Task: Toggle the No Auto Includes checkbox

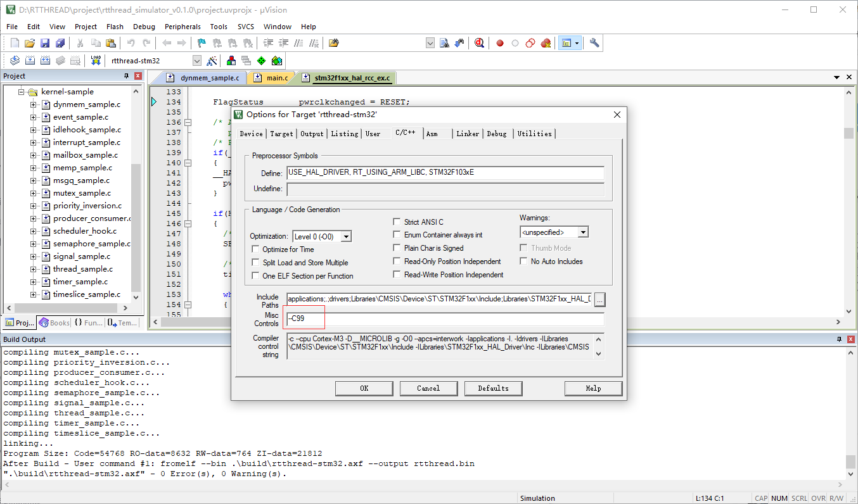Action: (x=524, y=261)
